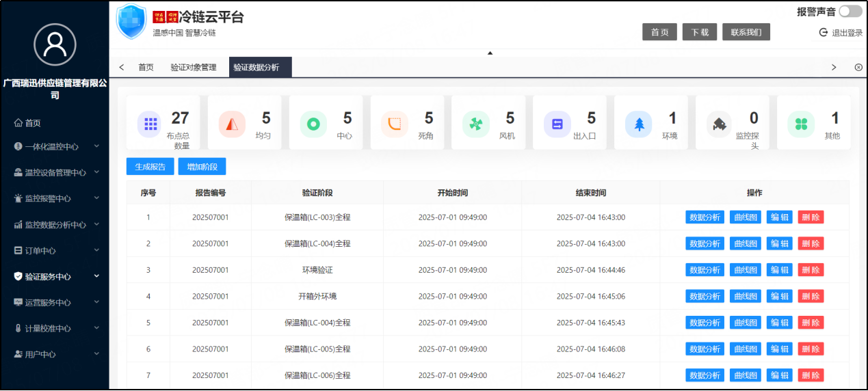Image resolution: width=868 pixels, height=391 pixels.
Task: Click the grid icon for 布点总数量
Action: [150, 124]
